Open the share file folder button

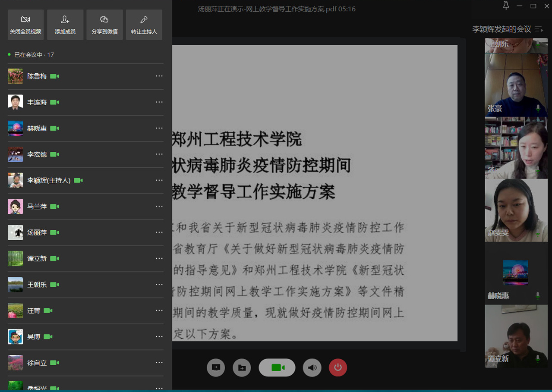point(242,367)
